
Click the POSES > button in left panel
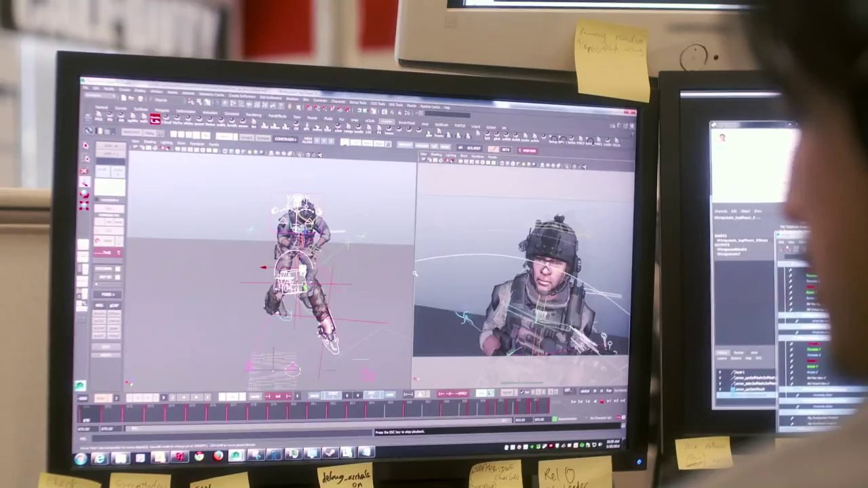tap(106, 295)
